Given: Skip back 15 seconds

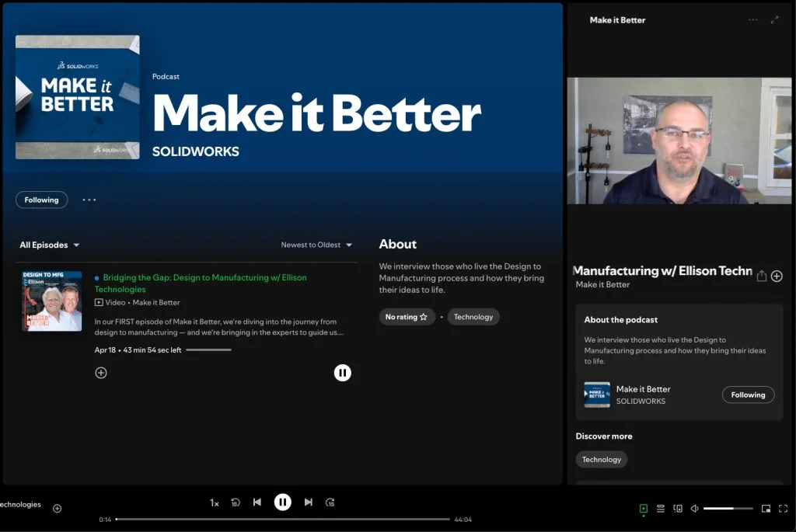Looking at the screenshot, I should [235, 502].
